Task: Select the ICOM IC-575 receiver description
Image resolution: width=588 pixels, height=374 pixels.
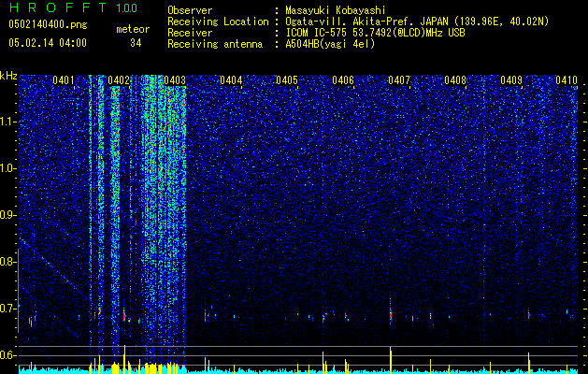Action: pyautogui.click(x=375, y=33)
